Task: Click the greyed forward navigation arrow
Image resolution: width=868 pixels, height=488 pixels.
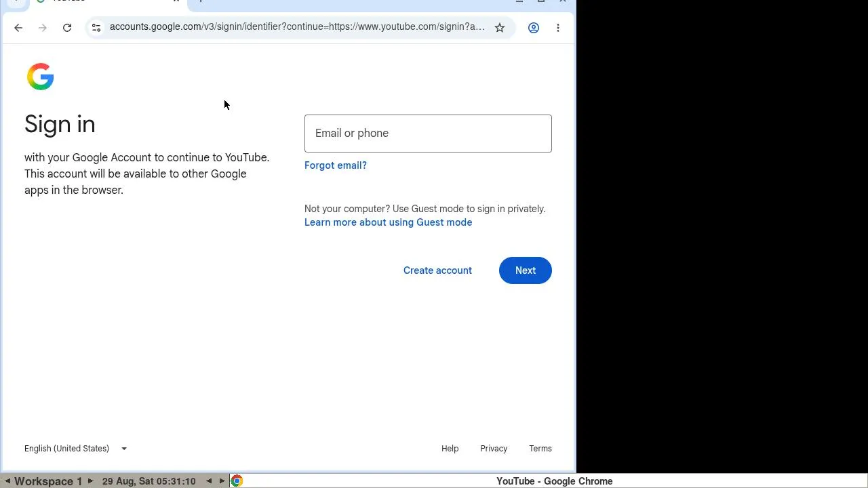Action: point(43,28)
